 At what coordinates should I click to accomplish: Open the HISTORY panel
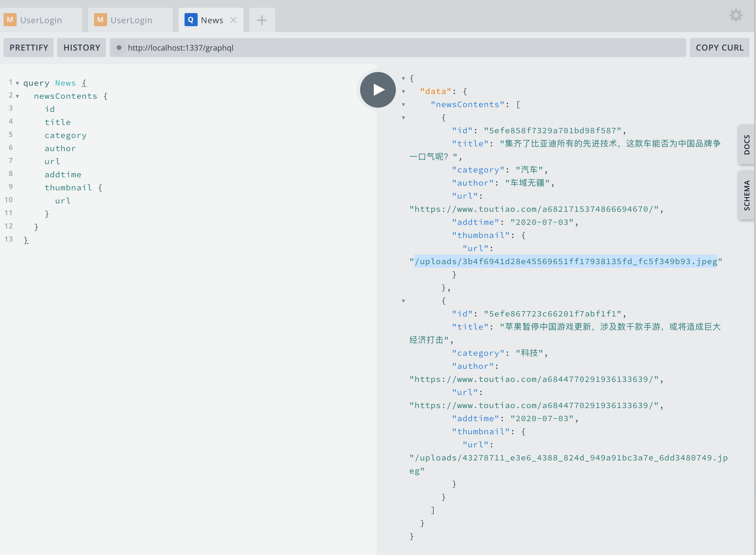pyautogui.click(x=81, y=48)
